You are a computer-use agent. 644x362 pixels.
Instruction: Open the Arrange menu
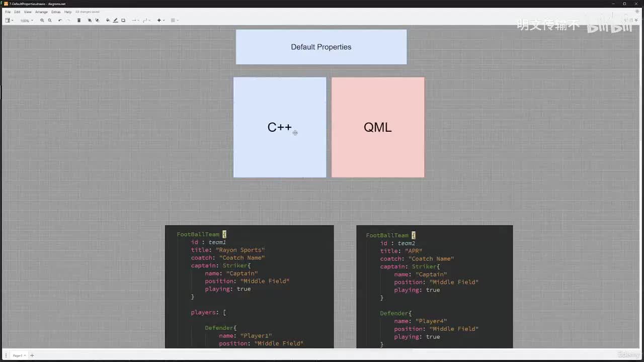[41, 12]
